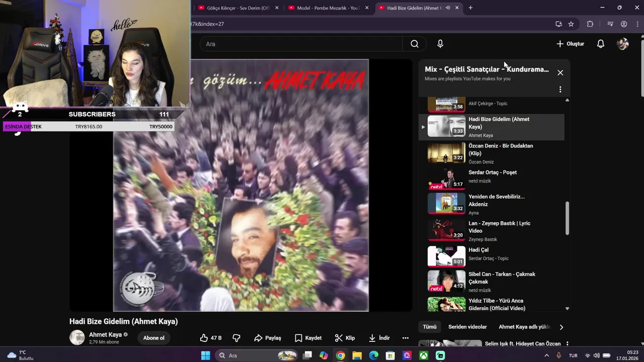Screen dimensions: 644x362
Task: Click the YouTube search magnifier button
Action: coord(415,44)
